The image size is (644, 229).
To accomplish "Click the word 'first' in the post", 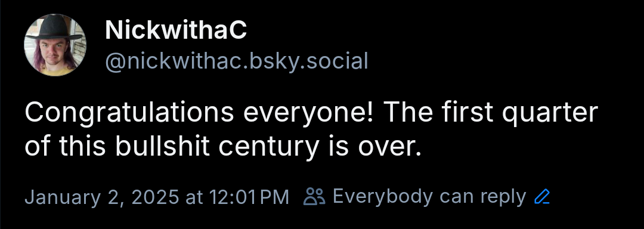I will tap(468, 112).
